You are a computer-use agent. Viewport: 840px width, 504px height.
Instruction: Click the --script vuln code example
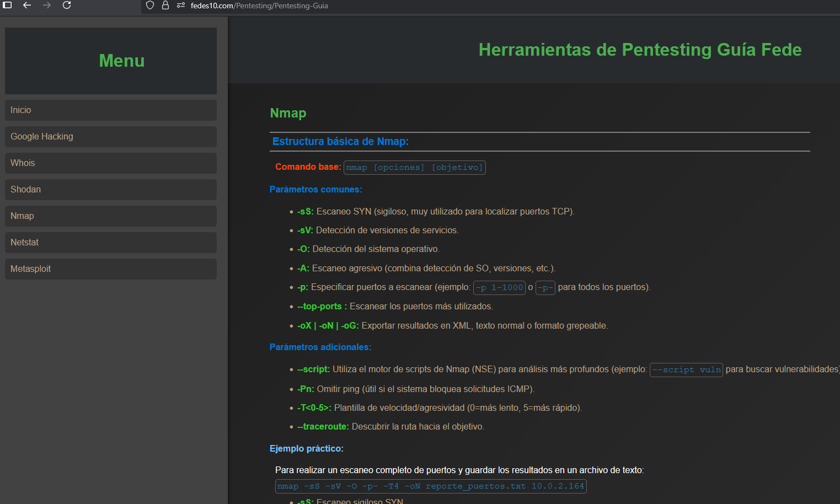tap(686, 369)
